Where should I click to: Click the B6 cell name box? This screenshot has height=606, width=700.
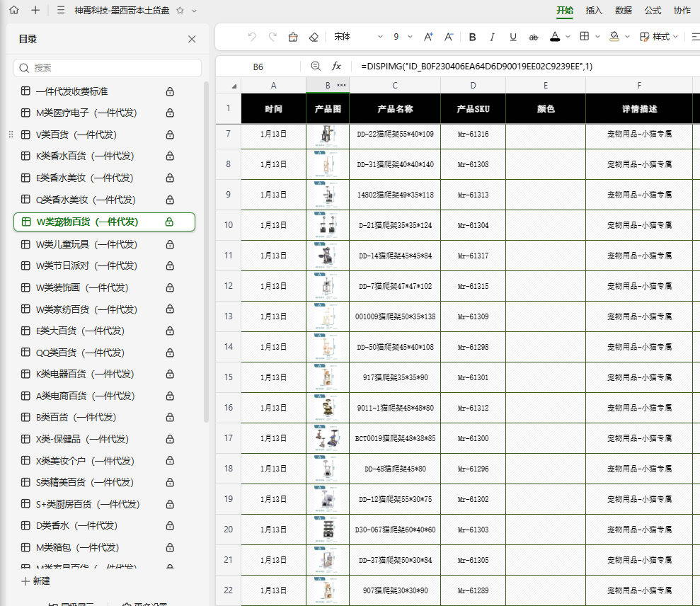[258, 67]
